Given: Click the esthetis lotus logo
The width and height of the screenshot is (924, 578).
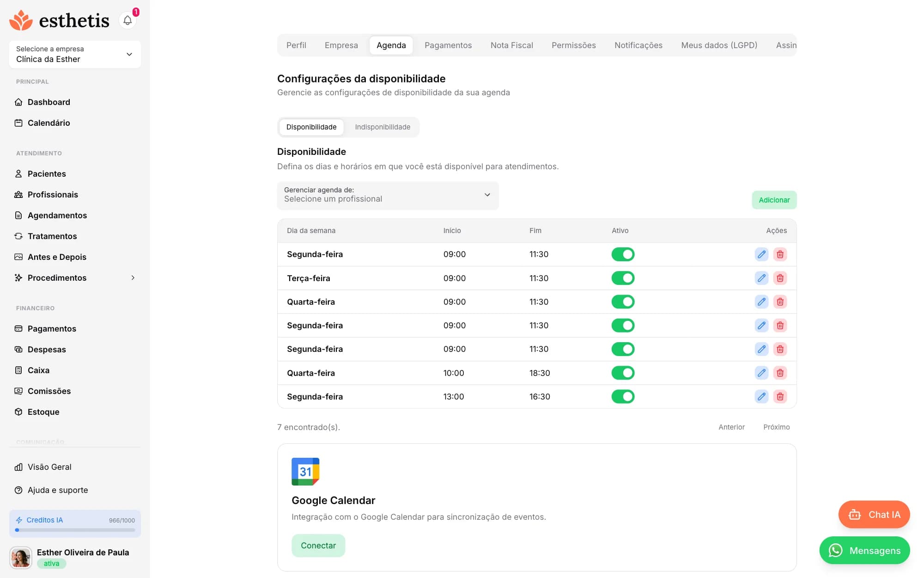Looking at the screenshot, I should pyautogui.click(x=21, y=20).
